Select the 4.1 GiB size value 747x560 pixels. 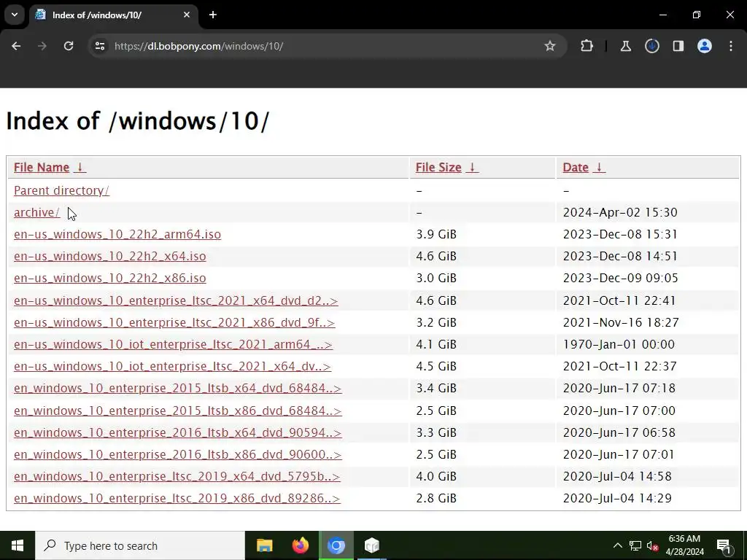coord(436,344)
